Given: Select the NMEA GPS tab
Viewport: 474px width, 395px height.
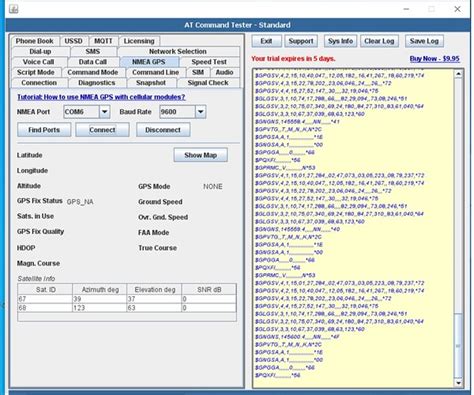Looking at the screenshot, I should click(149, 62).
